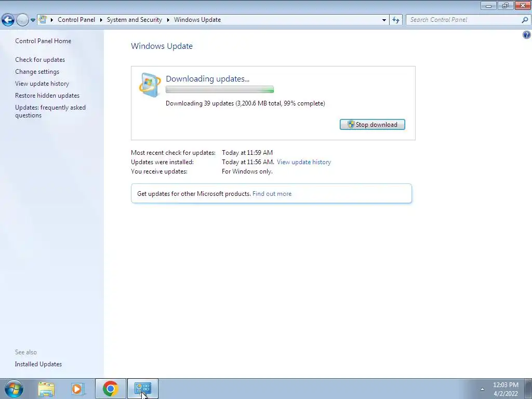This screenshot has width=532, height=399.
Task: Open Change settings
Action: point(37,72)
